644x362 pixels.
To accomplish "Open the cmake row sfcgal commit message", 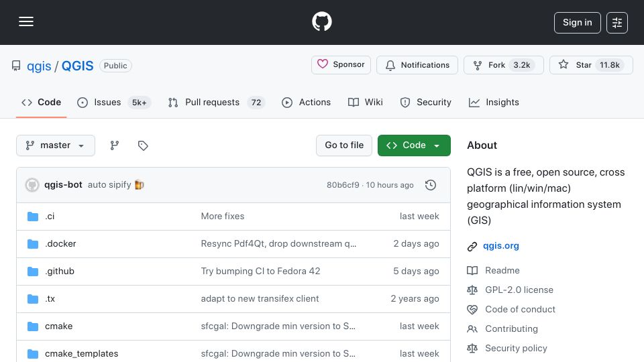I will 278,326.
